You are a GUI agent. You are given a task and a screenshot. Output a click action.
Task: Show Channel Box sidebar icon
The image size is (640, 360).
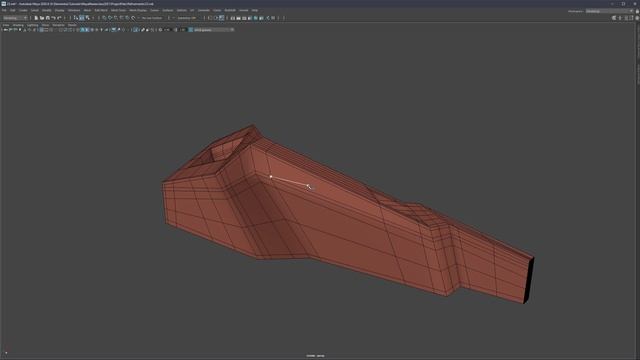tap(637, 18)
